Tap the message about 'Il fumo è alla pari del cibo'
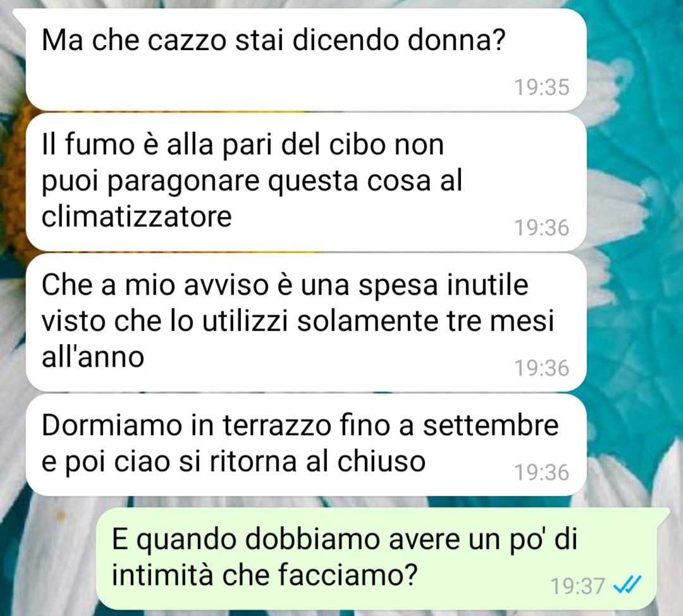The height and width of the screenshot is (616, 683). [x=306, y=182]
